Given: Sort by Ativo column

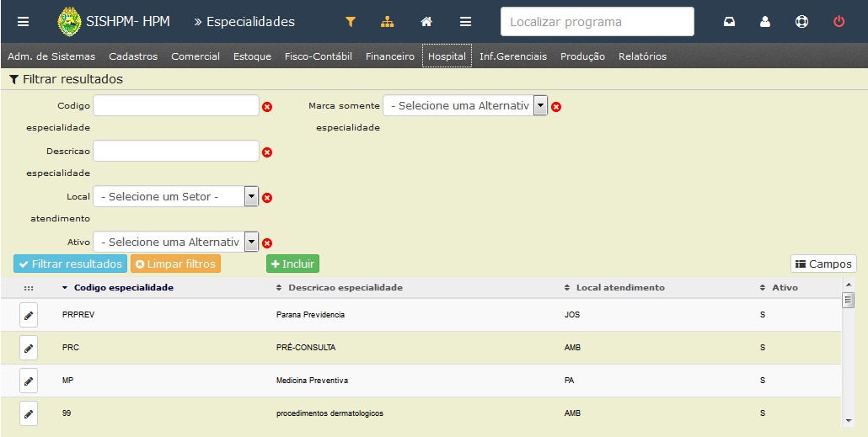Looking at the screenshot, I should (x=780, y=288).
